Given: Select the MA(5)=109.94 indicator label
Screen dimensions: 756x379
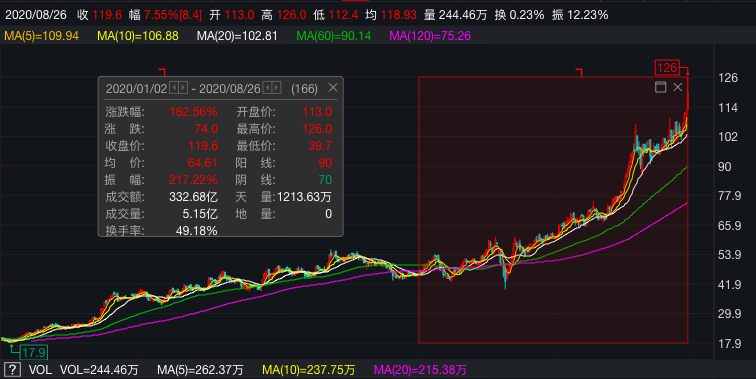Looking at the screenshot, I should pyautogui.click(x=41, y=36).
